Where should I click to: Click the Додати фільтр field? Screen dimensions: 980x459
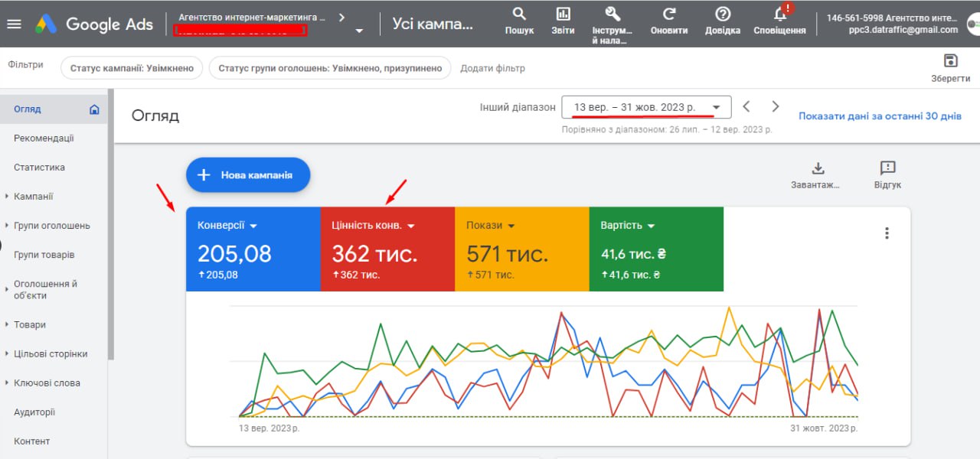[x=492, y=68]
